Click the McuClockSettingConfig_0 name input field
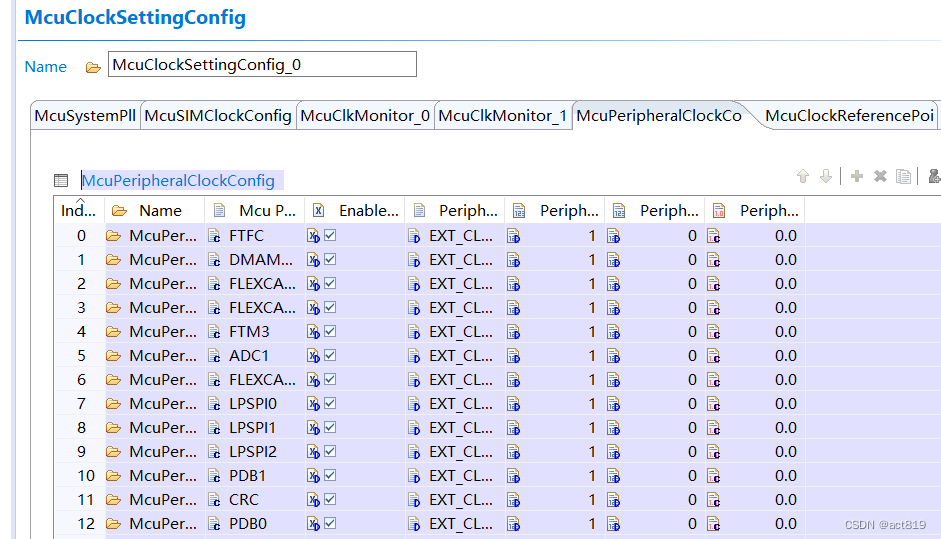The height and width of the screenshot is (539, 941). [262, 65]
